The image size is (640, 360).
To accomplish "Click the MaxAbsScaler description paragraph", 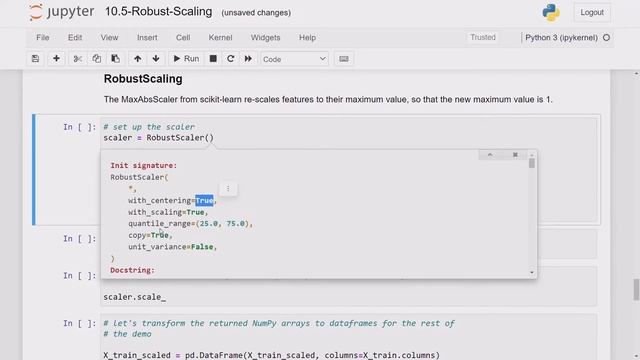I will tap(328, 99).
